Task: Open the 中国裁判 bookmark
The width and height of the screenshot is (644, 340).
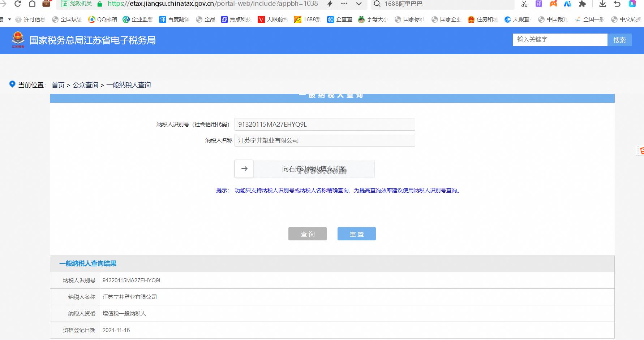Action: click(553, 19)
